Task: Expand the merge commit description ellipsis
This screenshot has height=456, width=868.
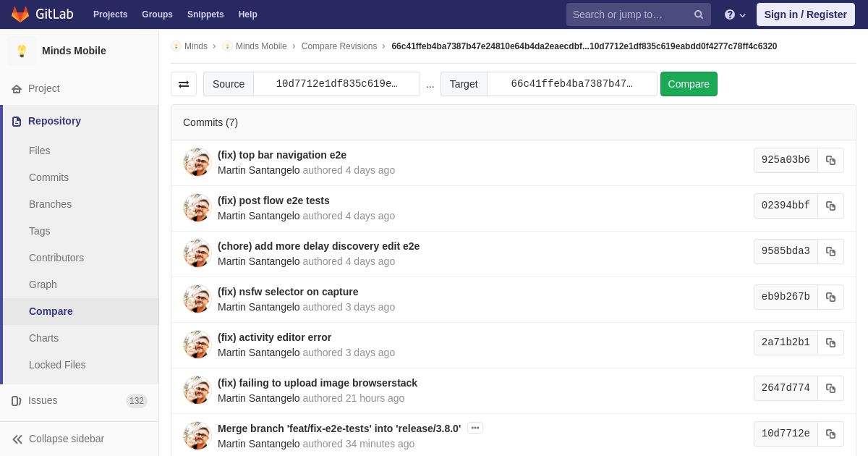Action: coord(475,428)
